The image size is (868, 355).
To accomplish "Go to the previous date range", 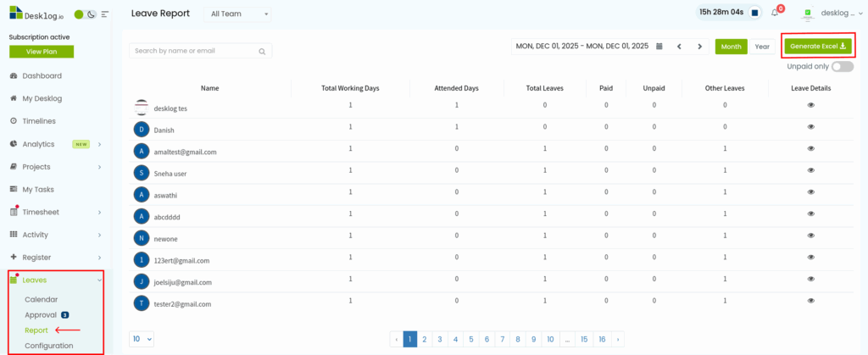I will click(x=679, y=47).
